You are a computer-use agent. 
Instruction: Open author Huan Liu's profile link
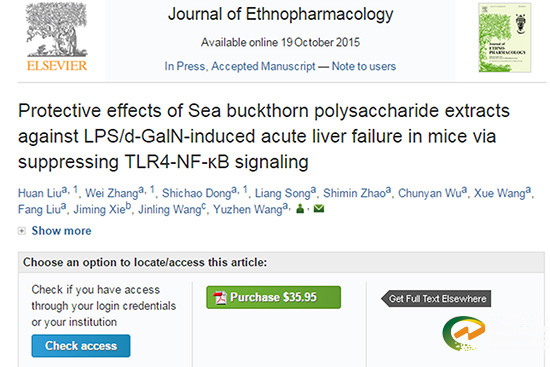click(x=40, y=193)
